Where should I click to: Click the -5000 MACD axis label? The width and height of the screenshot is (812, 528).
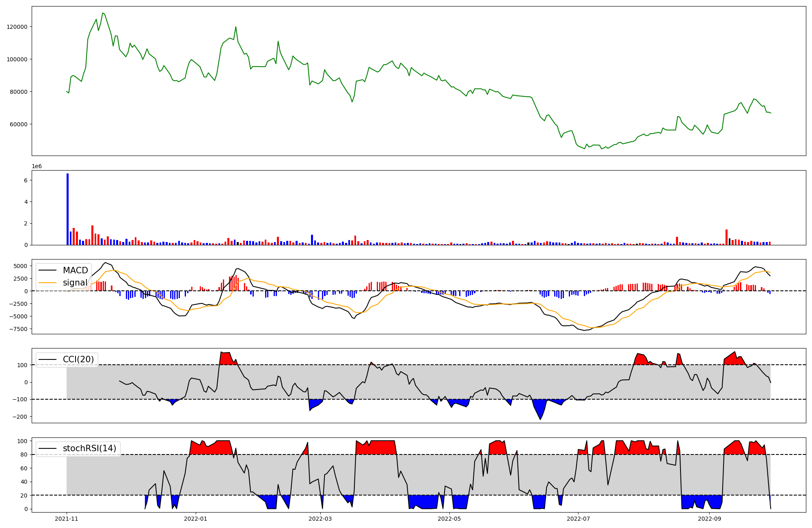tap(19, 316)
